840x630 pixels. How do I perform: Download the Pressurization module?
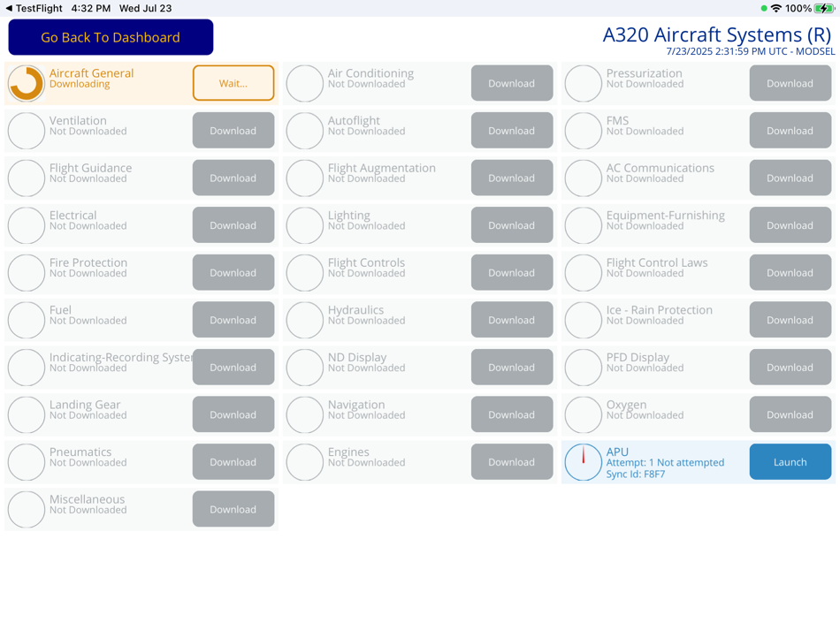(x=790, y=83)
